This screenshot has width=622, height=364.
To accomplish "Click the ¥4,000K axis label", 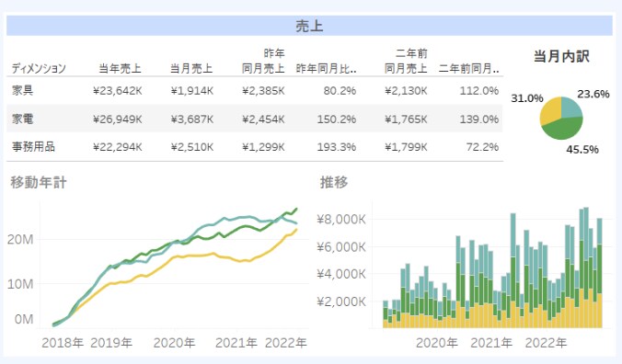I will pos(341,274).
